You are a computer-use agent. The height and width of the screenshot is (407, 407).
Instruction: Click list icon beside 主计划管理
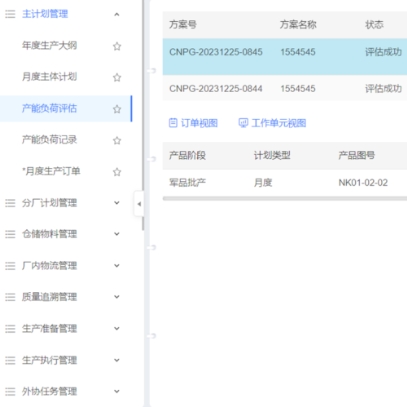pyautogui.click(x=10, y=14)
